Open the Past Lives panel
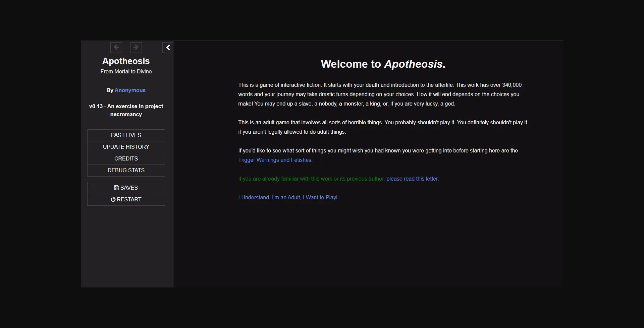 [x=126, y=135]
